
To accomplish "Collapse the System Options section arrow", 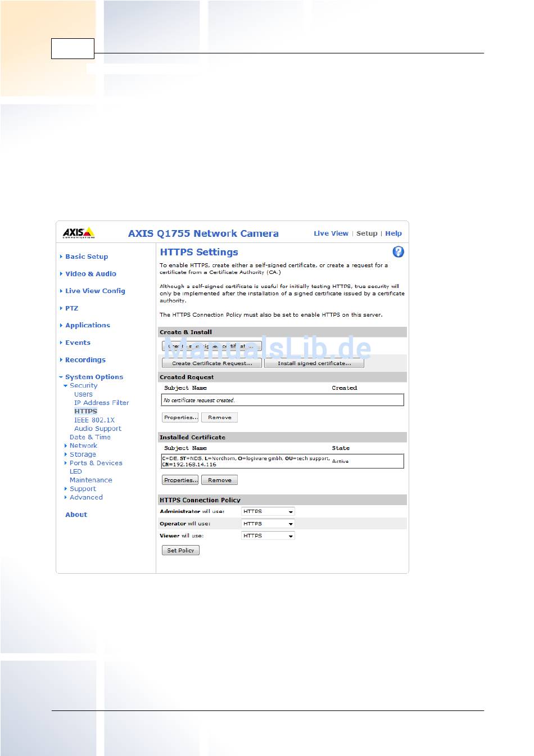I will (61, 377).
